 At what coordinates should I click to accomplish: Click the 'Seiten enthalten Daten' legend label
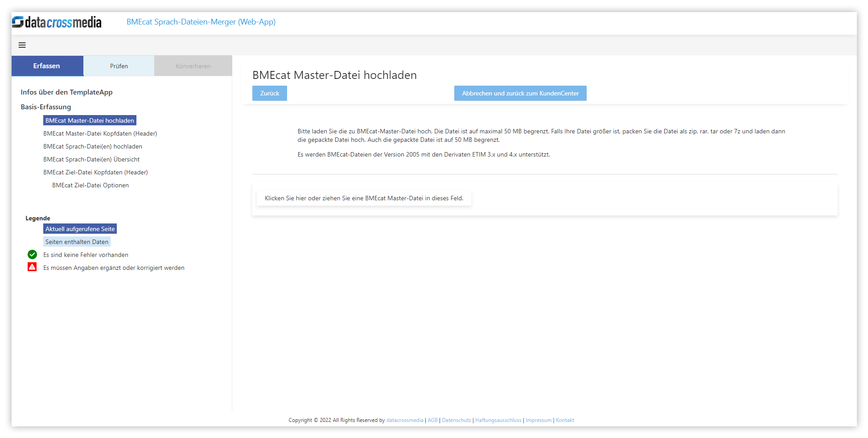[77, 242]
